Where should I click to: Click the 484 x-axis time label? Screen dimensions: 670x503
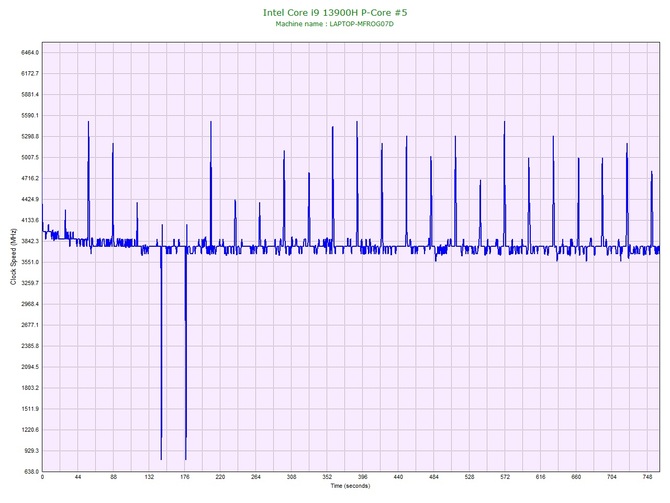tap(434, 477)
